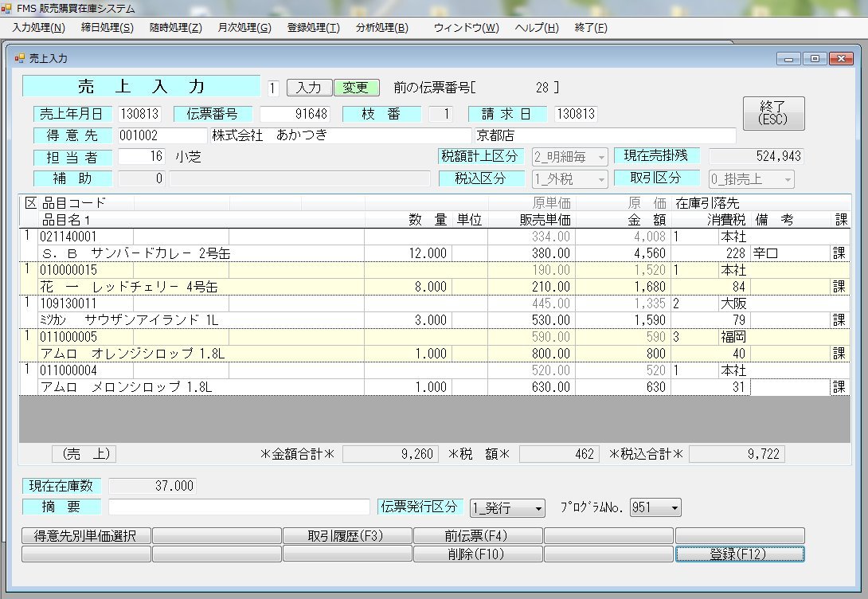Click the 得意先別単価選択 button
868x599 pixels.
tap(85, 534)
